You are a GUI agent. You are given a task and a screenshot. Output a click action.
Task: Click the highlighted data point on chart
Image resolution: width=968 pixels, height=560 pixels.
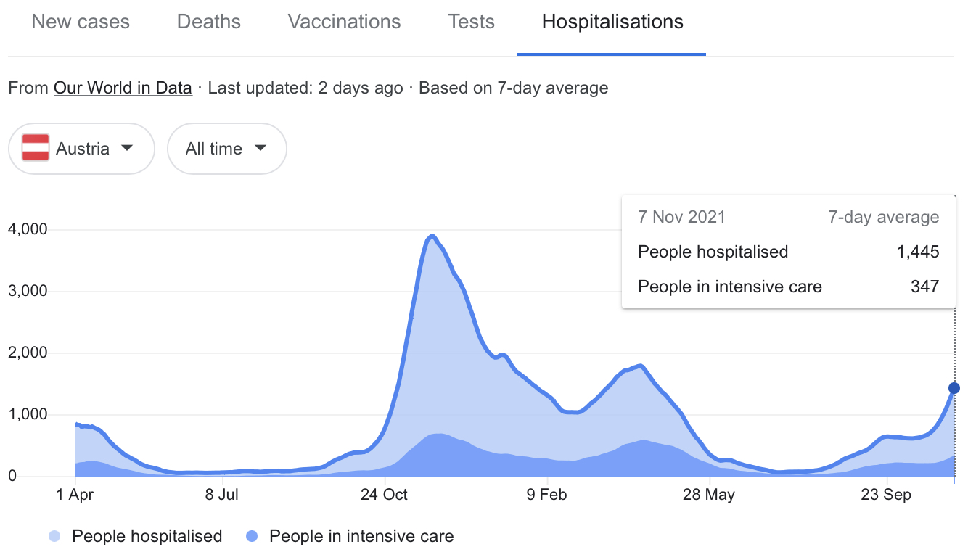[954, 388]
